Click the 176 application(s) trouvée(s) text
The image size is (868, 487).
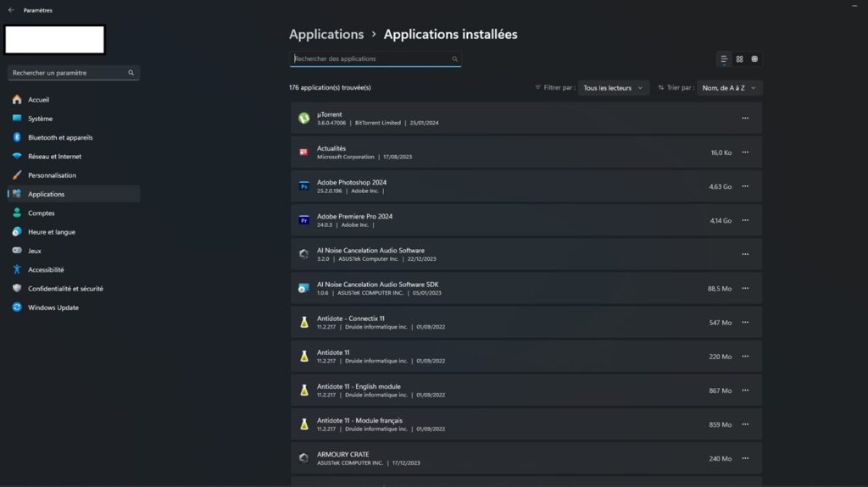330,87
